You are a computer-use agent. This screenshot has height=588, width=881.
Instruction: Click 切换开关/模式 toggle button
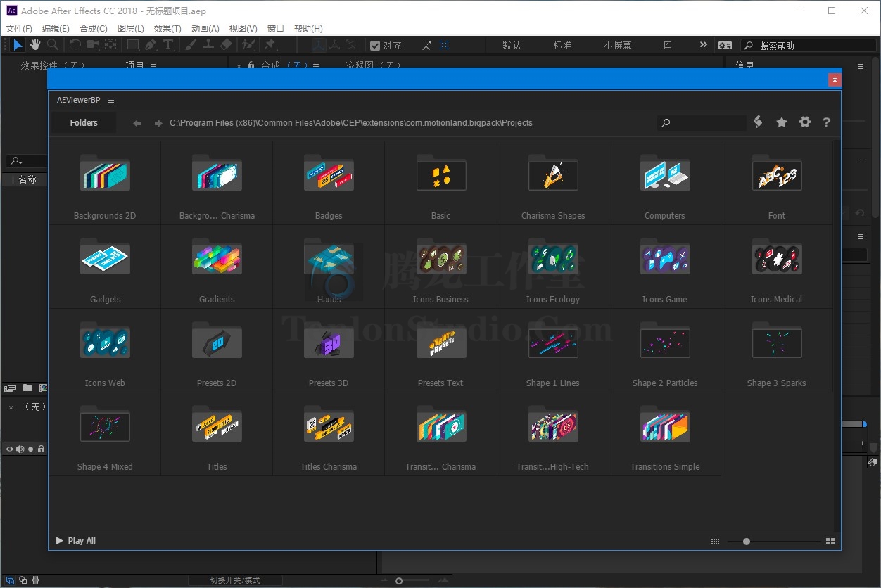(235, 580)
